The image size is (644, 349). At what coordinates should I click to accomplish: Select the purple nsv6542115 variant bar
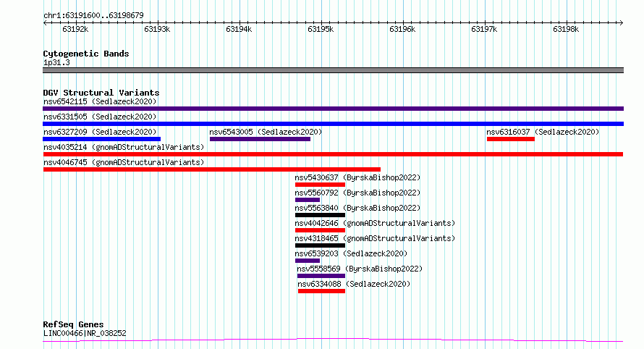click(x=333, y=109)
